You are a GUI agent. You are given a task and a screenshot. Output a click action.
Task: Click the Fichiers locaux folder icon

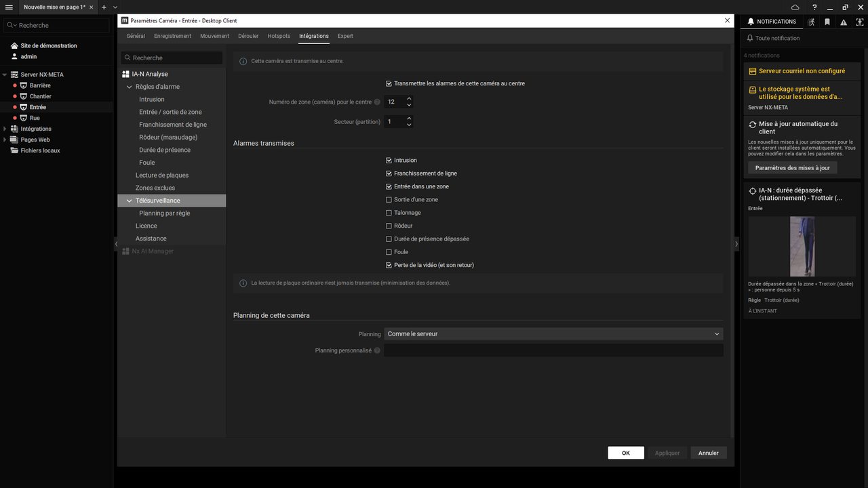click(x=14, y=150)
